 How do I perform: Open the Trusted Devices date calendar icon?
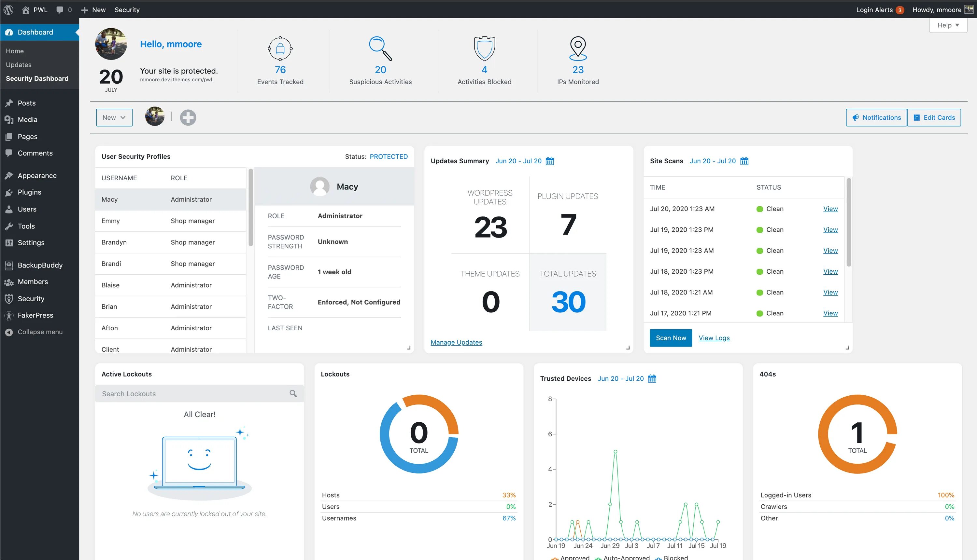[652, 379]
